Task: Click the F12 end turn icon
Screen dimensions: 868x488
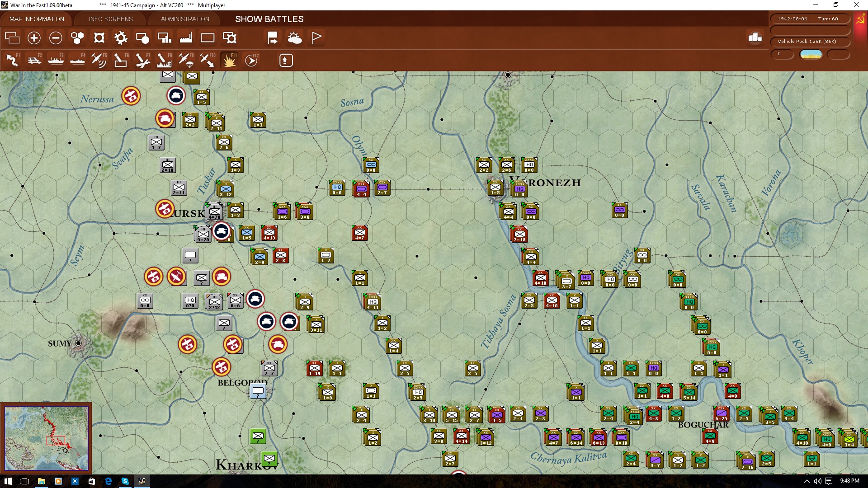Action: click(x=251, y=60)
